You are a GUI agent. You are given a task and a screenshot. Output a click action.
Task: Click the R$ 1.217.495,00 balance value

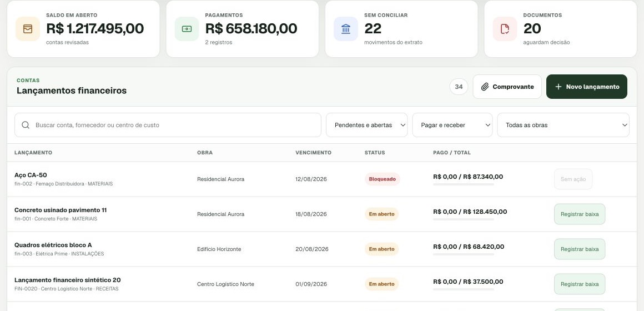(x=95, y=28)
